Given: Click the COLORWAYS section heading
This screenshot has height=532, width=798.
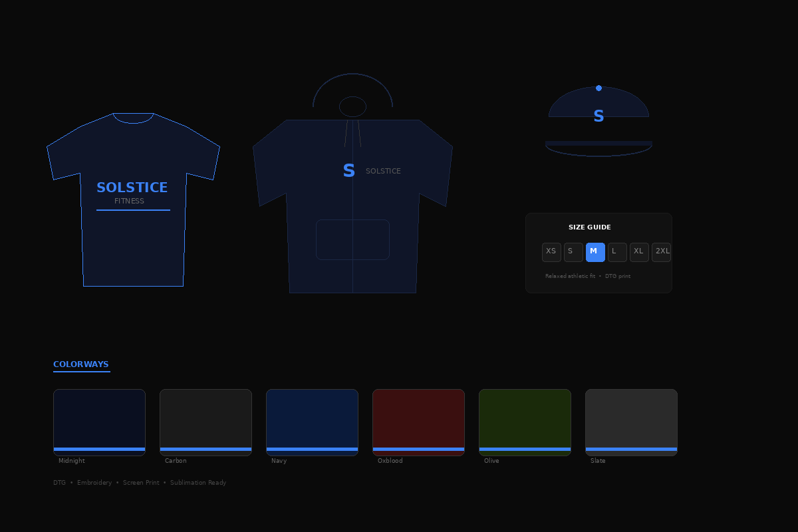Looking at the screenshot, I should (81, 364).
